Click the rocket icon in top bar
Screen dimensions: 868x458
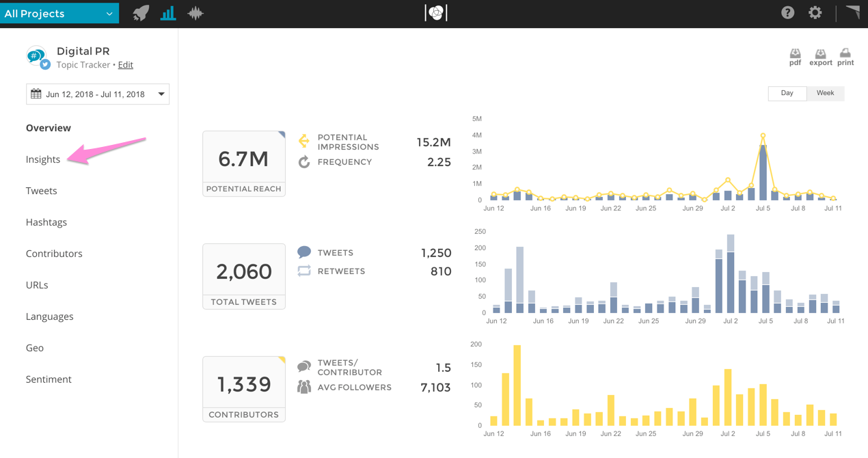141,13
